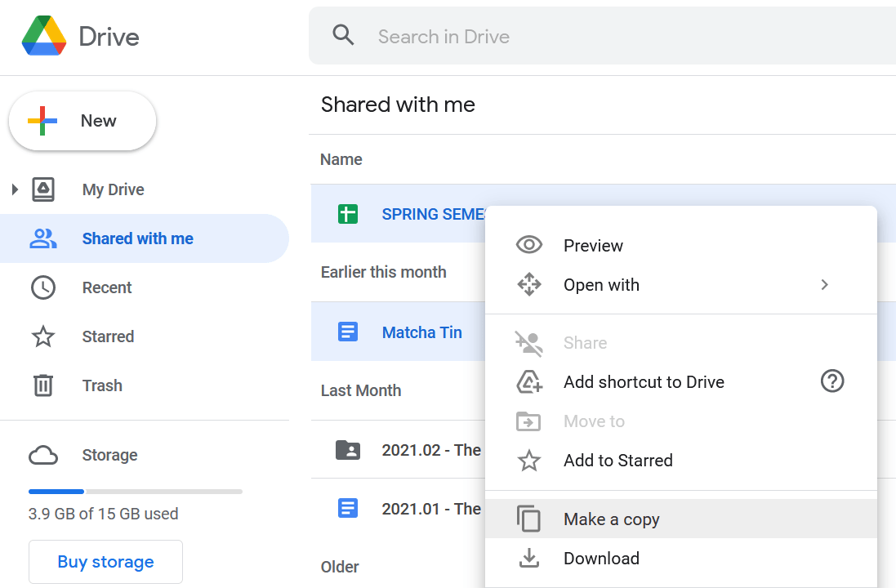Choose Add shortcut to Drive
The image size is (896, 588).
coord(644,381)
